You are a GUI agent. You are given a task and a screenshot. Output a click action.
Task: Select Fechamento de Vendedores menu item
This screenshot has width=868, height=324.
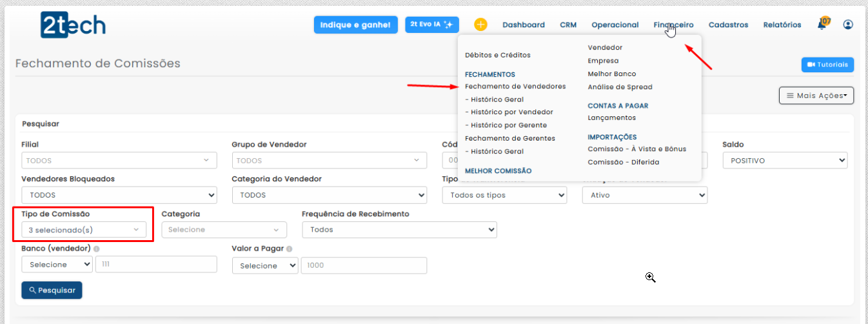pos(515,86)
